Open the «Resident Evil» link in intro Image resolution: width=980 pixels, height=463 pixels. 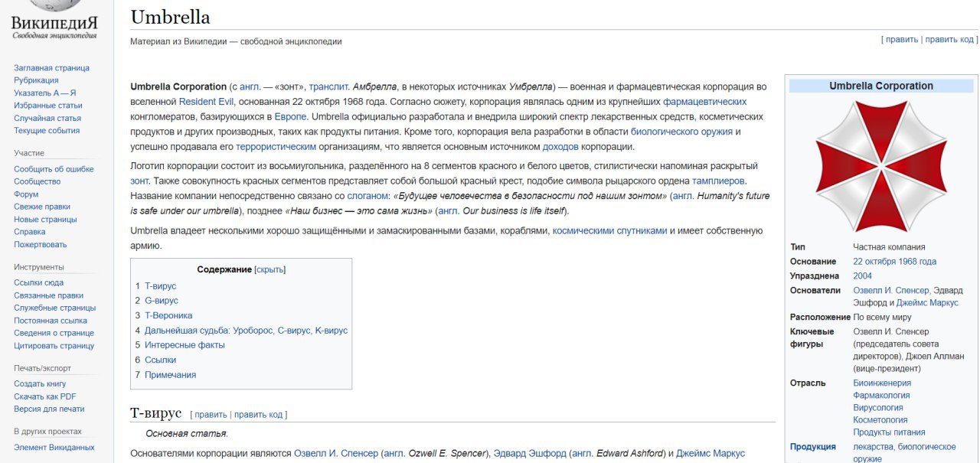207,102
